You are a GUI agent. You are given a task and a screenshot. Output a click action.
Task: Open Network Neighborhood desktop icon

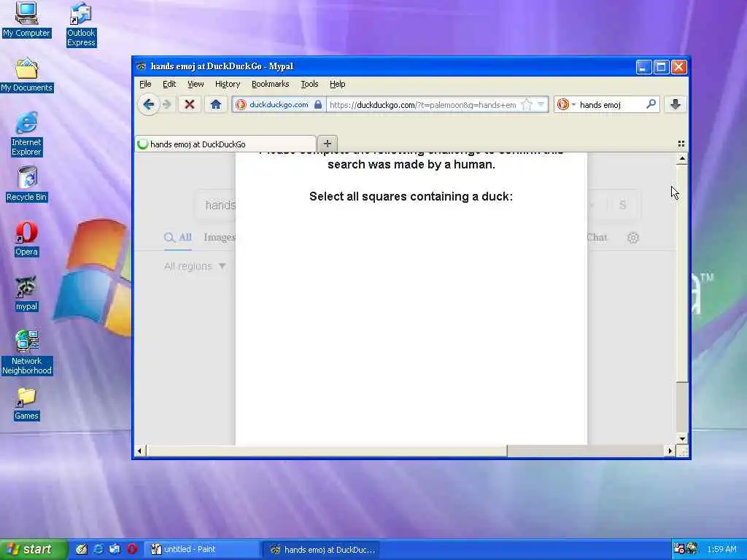click(x=27, y=352)
